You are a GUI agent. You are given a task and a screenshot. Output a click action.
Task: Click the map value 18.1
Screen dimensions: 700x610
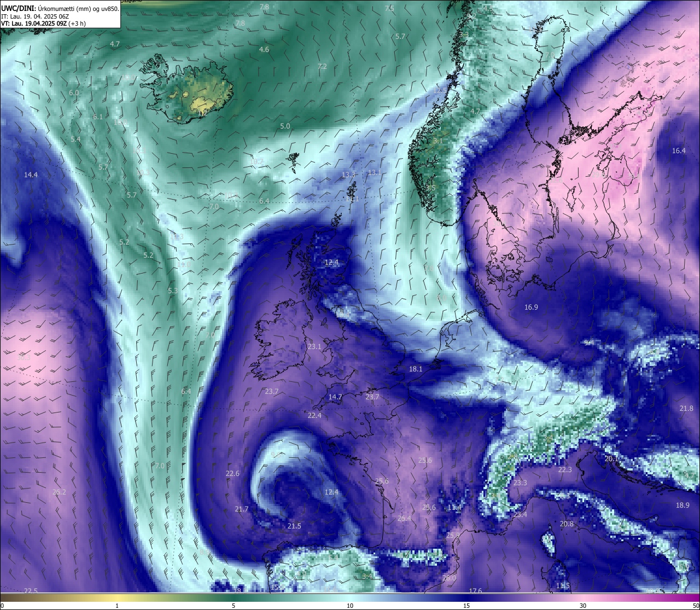(x=416, y=369)
